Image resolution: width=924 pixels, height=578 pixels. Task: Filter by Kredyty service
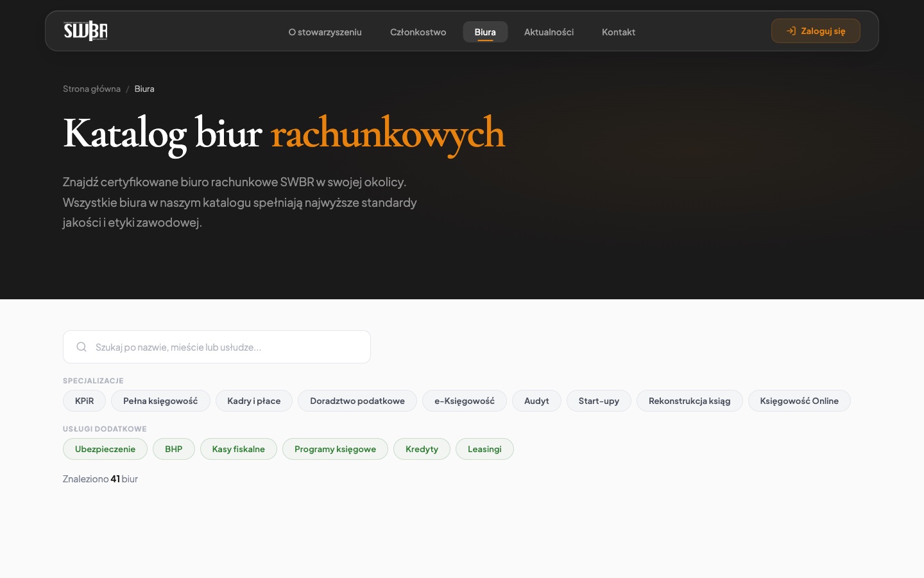click(422, 449)
